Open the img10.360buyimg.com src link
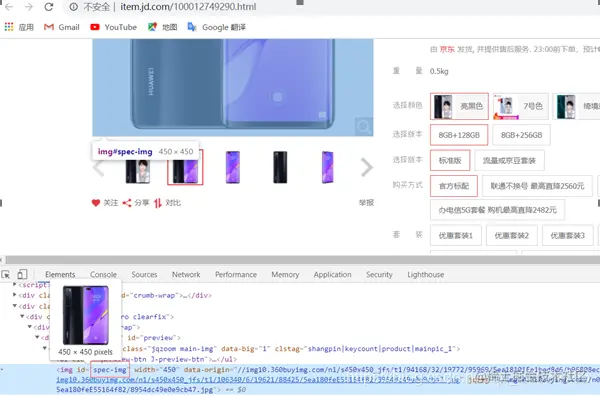The image size is (600, 396). tap(259, 380)
